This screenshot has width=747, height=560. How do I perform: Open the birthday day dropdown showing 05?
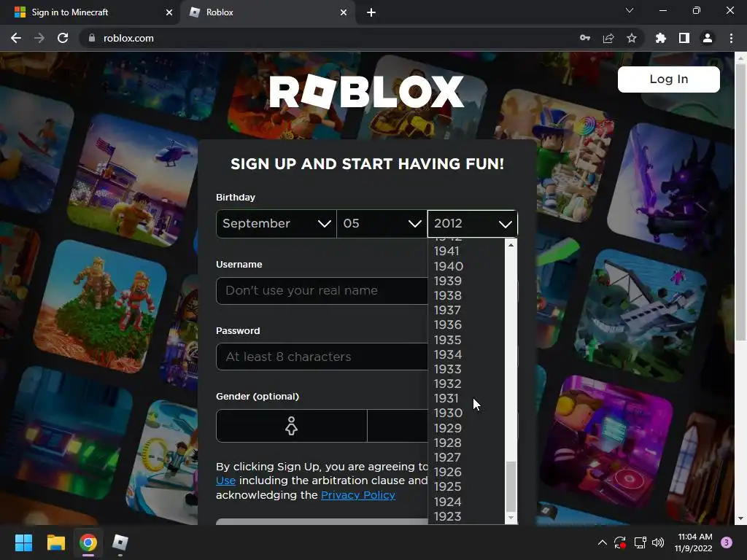click(382, 223)
